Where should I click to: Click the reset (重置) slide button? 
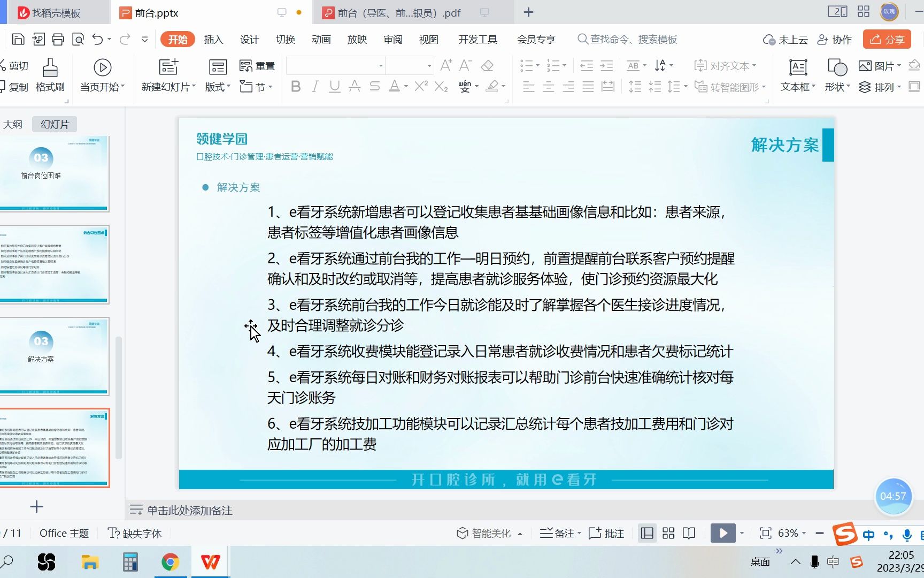[x=257, y=66]
